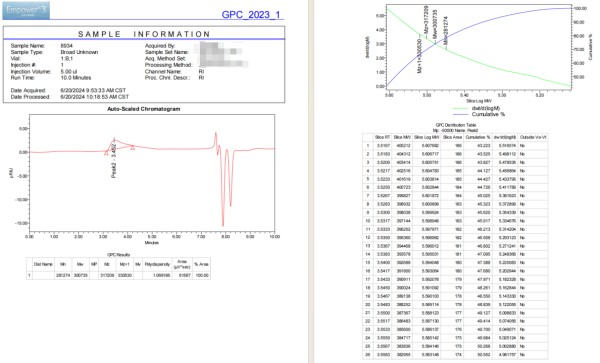600x363 pixels.
Task: Click the Outside Vo-Vt column header
Action: click(533, 137)
